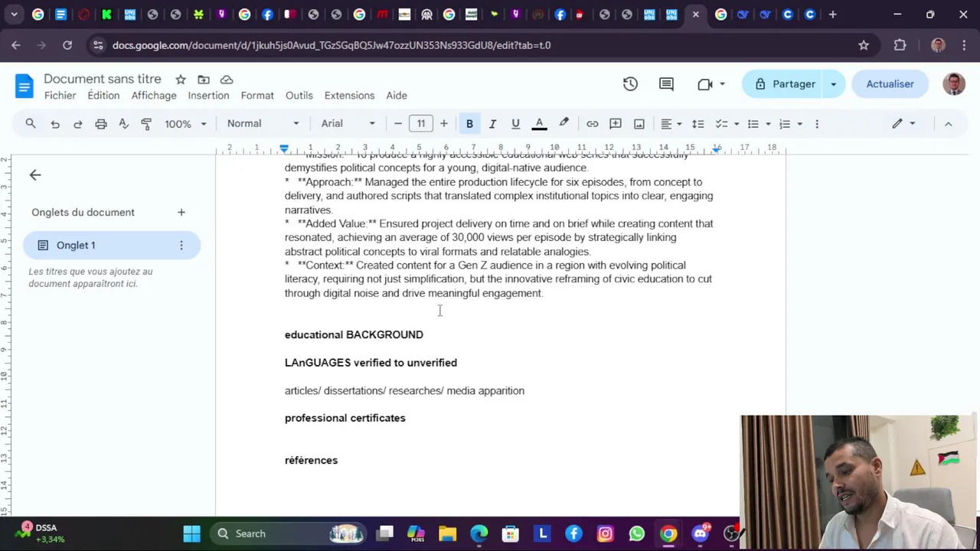
Task: Reload the browser page
Action: pyautogui.click(x=67, y=45)
